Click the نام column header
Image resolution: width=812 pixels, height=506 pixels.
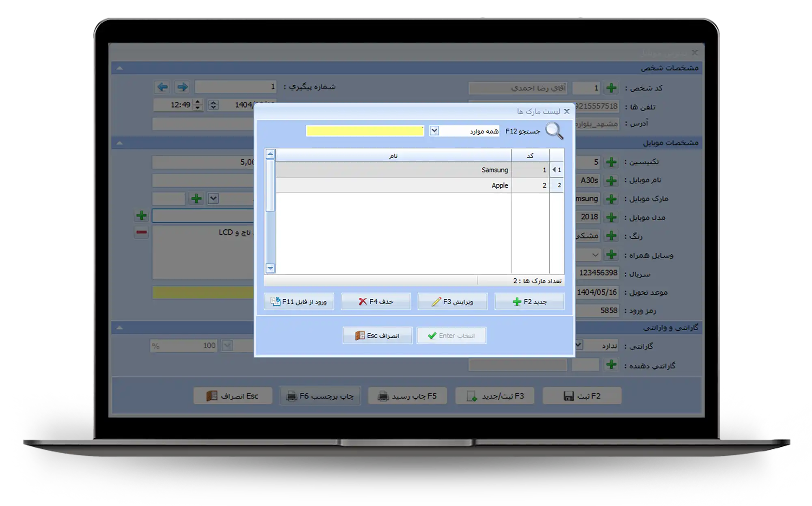coord(393,156)
